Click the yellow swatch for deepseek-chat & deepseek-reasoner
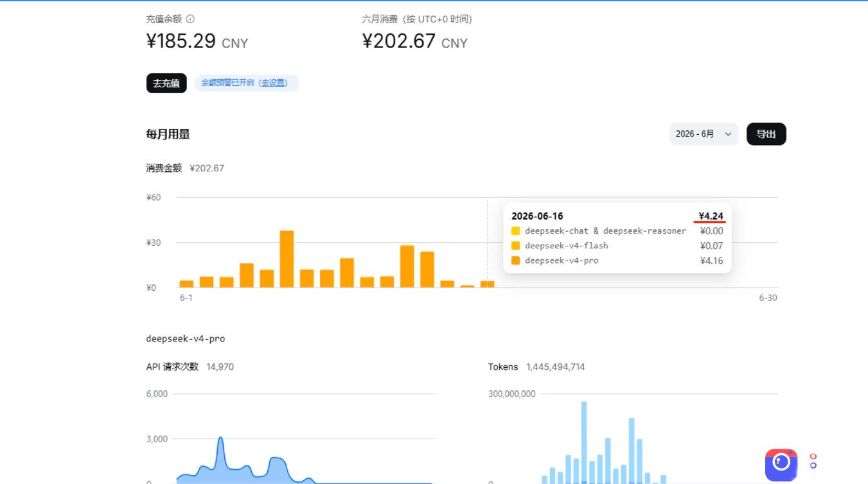Screen dimensions: 868x484 (x=516, y=231)
